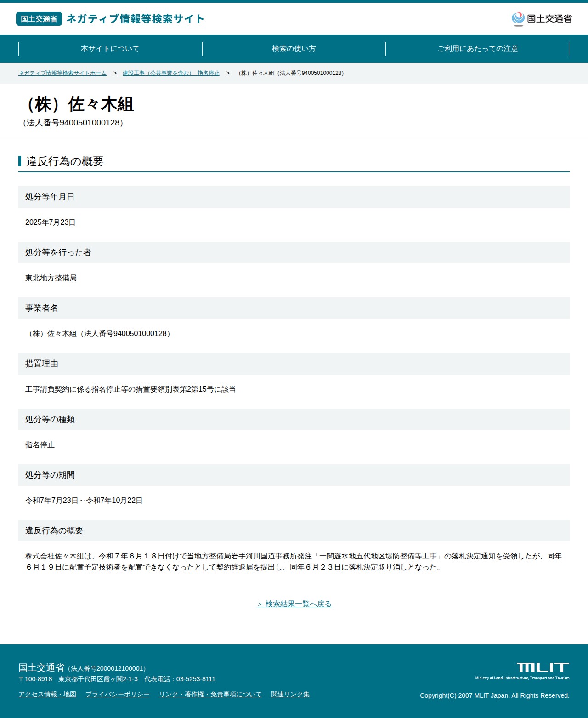This screenshot has width=588, height=718.
Task: Click the 法人番号9400501000128 text under heading
Action: pos(73,123)
